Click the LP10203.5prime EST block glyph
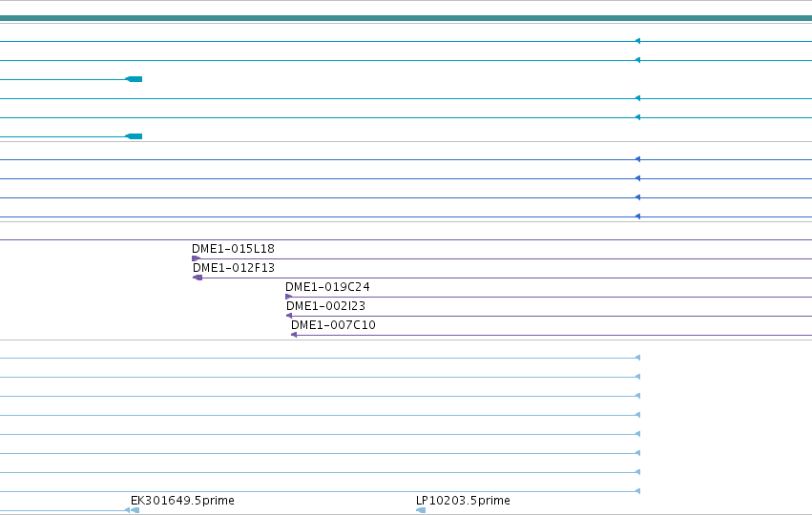The image size is (812, 515). 421,510
